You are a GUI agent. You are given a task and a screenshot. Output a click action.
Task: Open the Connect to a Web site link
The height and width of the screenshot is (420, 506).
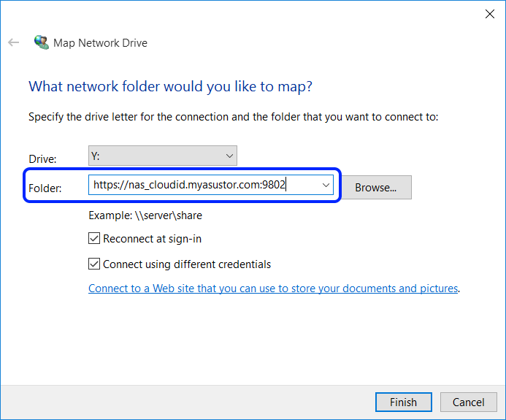coord(273,289)
